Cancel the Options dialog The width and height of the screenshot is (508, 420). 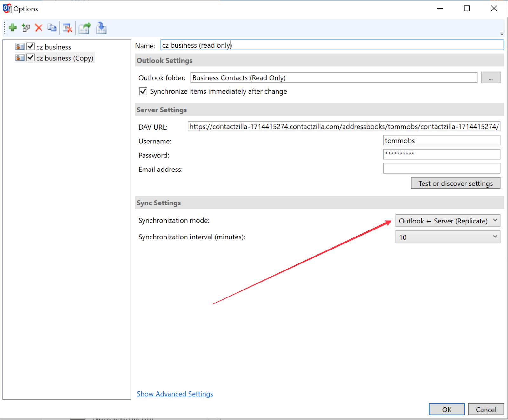pyautogui.click(x=486, y=409)
